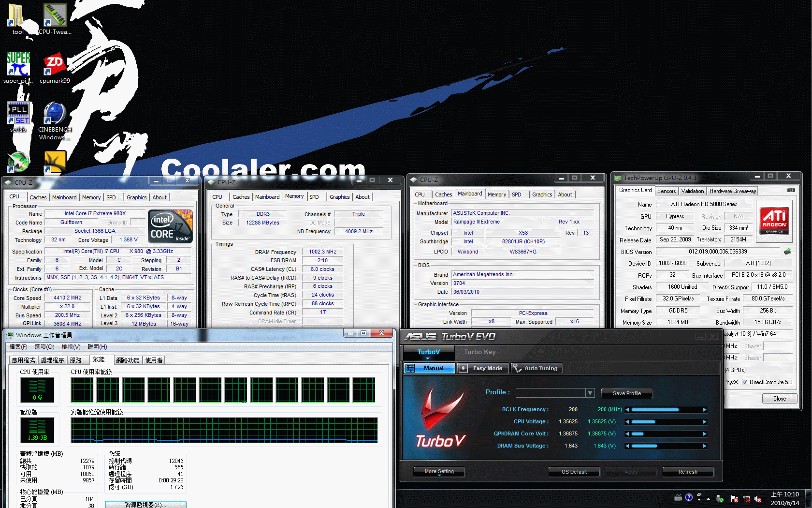
Task: Click the DRAM Bus Voltage decrease arrow
Action: click(x=627, y=446)
